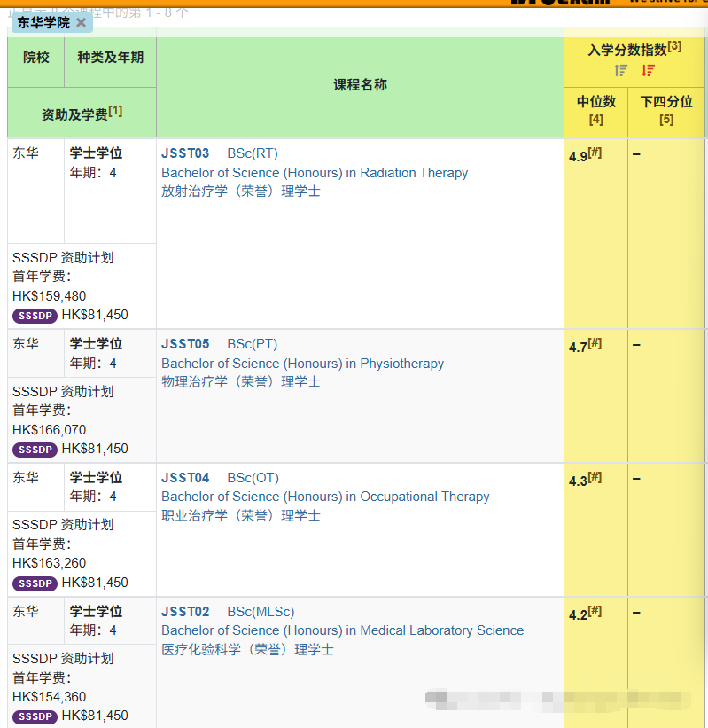Open Bachelor of Science in Radiation Therapy
Viewport: 708px width, 728px height.
pos(315,173)
